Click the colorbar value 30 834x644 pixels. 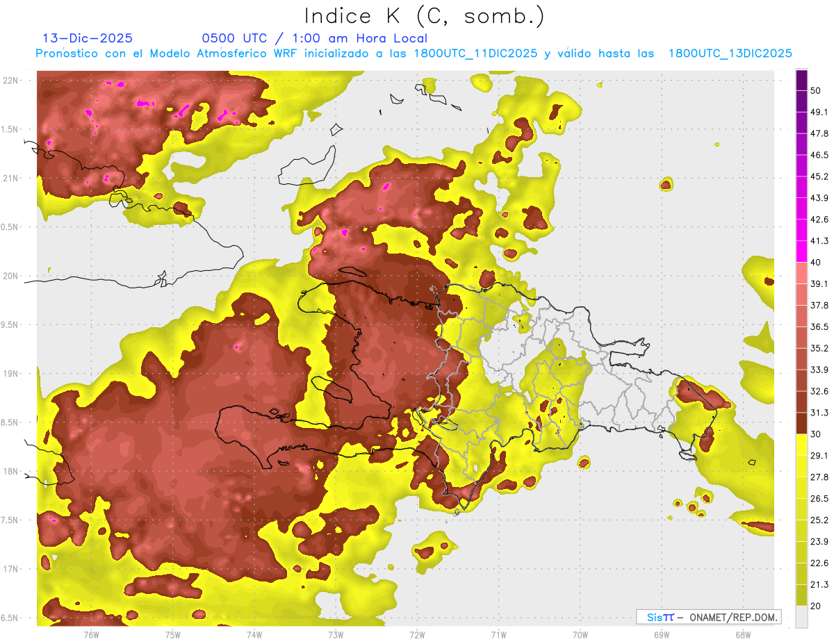point(817,434)
